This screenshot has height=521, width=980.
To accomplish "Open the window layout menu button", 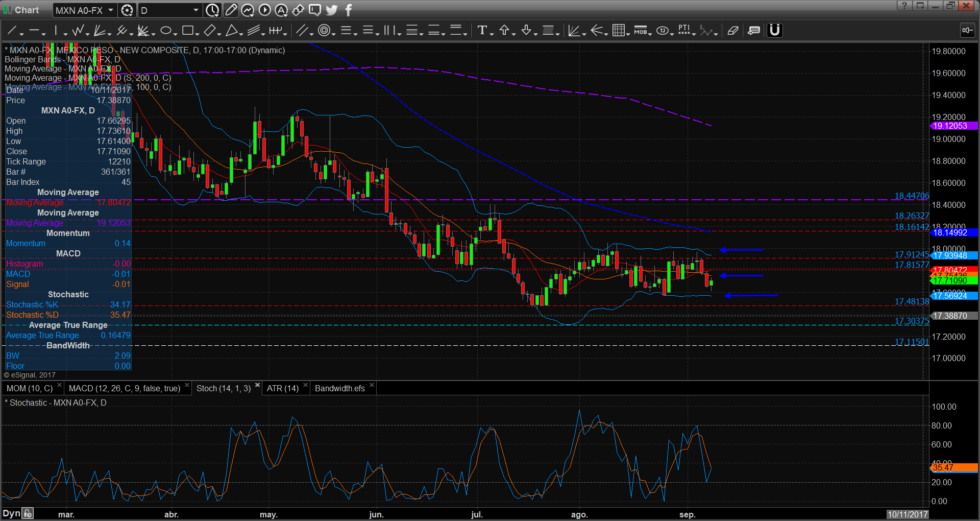I will [920, 6].
